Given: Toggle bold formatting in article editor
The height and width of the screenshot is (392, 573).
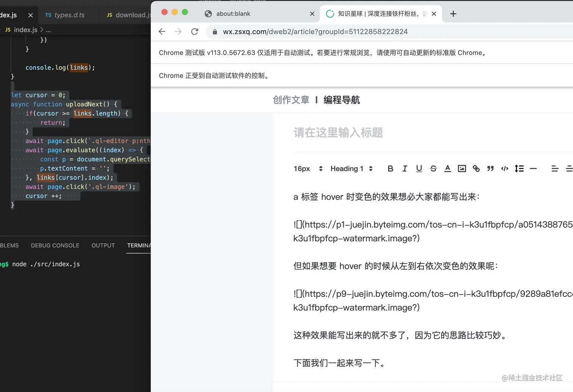Looking at the screenshot, I should coord(390,169).
